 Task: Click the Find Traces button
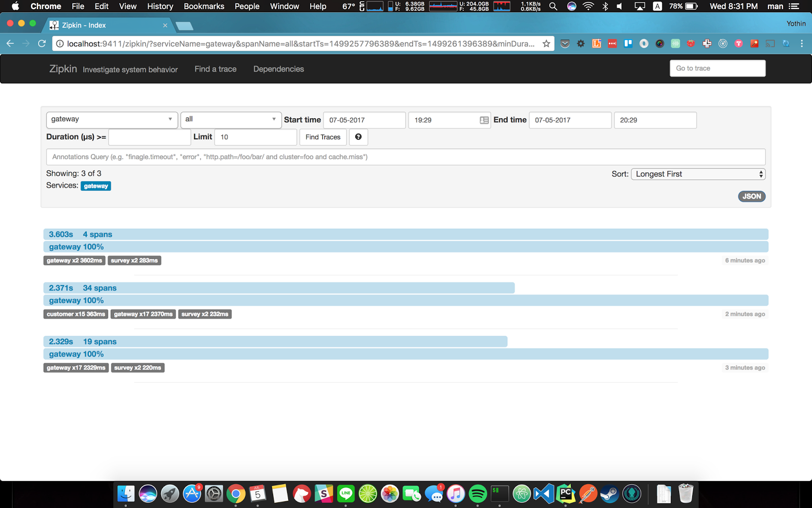(323, 137)
